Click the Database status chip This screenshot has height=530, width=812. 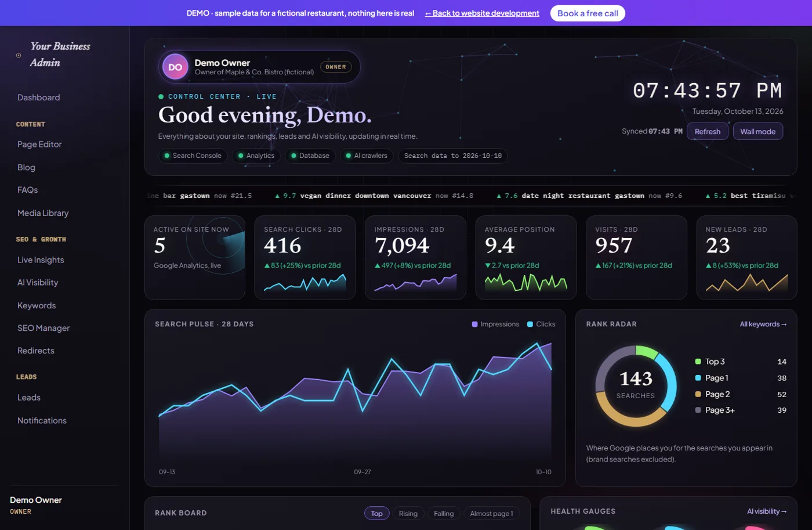pos(310,156)
